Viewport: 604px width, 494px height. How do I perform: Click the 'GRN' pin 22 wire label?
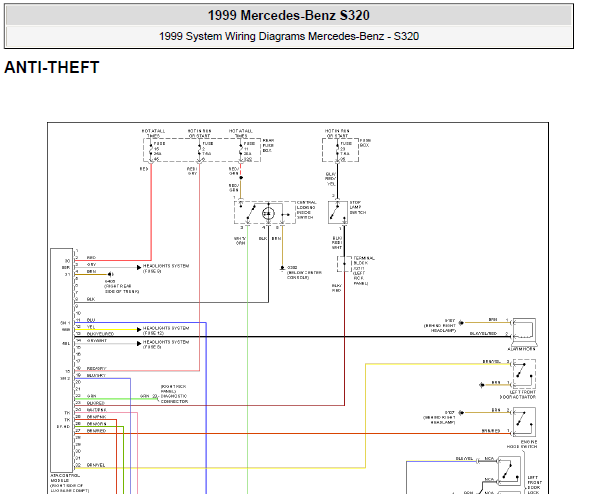tap(91, 396)
